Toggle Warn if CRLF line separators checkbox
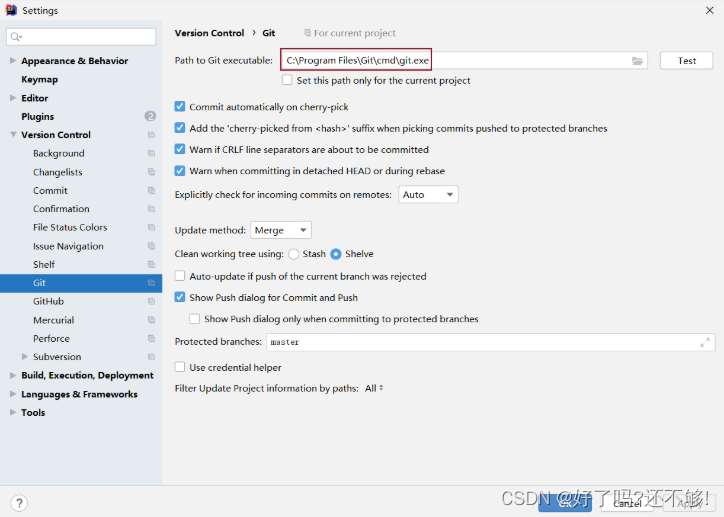The image size is (724, 517). pos(180,149)
